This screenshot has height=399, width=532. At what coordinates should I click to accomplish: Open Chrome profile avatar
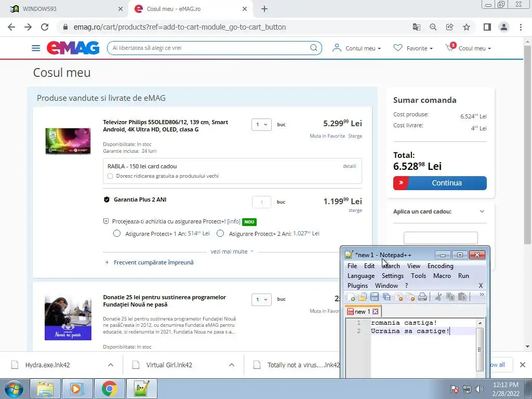[x=504, y=27]
